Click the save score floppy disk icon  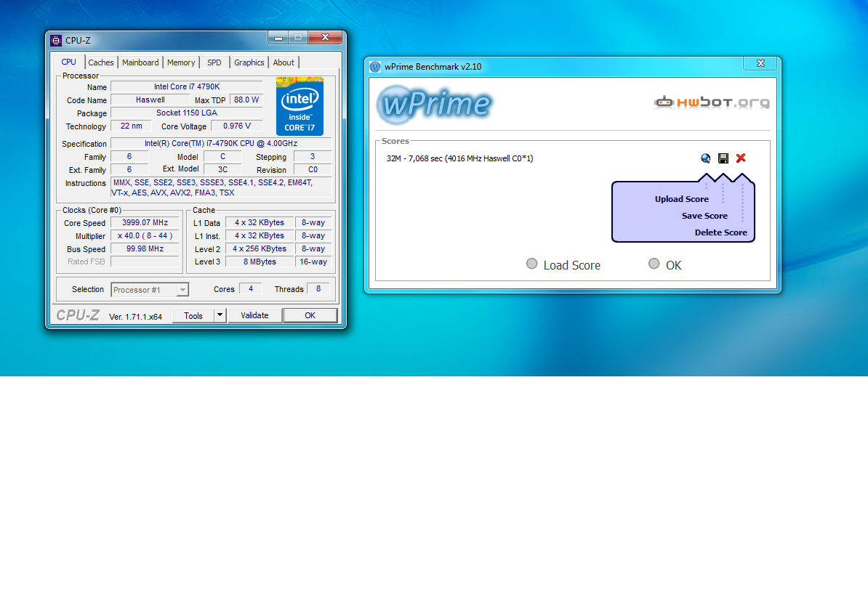coord(723,158)
